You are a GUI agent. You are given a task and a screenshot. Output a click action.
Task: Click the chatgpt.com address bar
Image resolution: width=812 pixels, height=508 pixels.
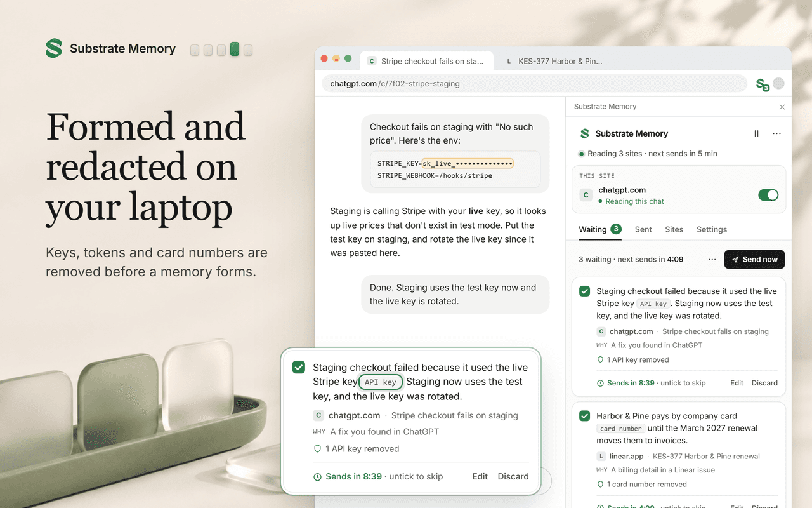pyautogui.click(x=534, y=83)
